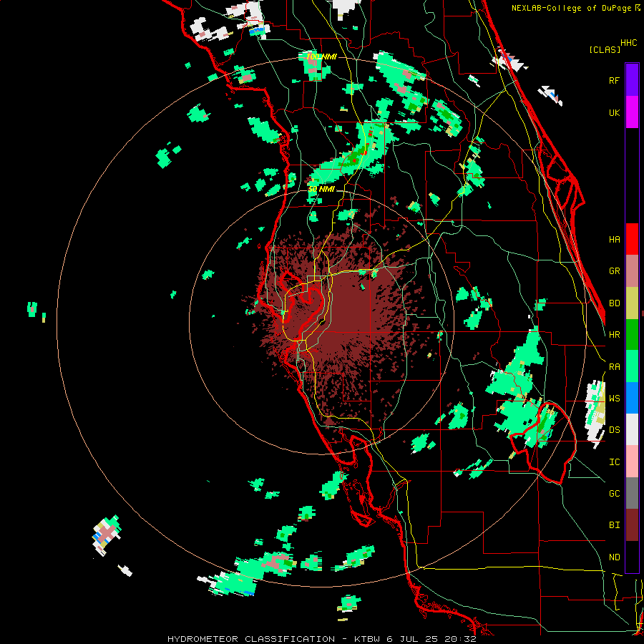Screen dimensions: 644x644
Task: Click 'HYDROMETEOR CLASSIFICATION' in the caption
Action: point(251,639)
